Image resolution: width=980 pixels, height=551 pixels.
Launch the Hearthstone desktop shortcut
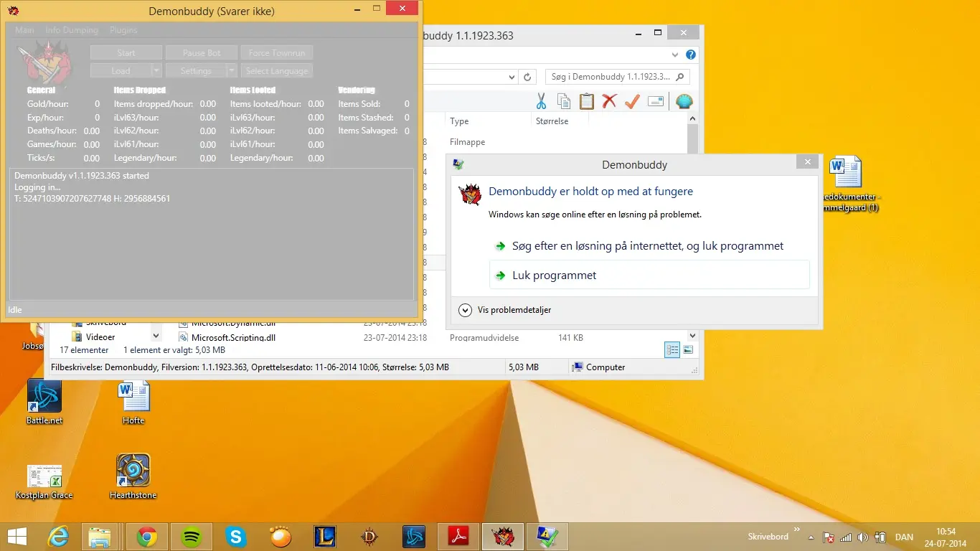click(133, 476)
